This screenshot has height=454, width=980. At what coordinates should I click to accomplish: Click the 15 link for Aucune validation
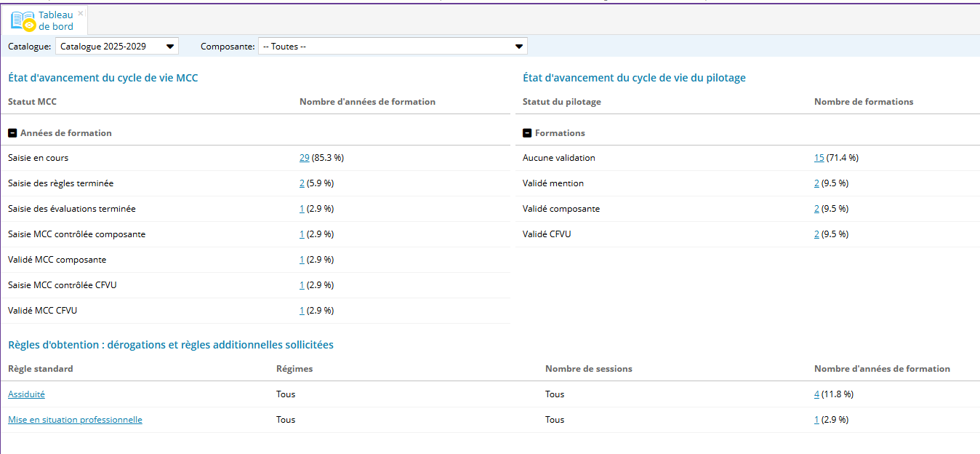point(819,158)
